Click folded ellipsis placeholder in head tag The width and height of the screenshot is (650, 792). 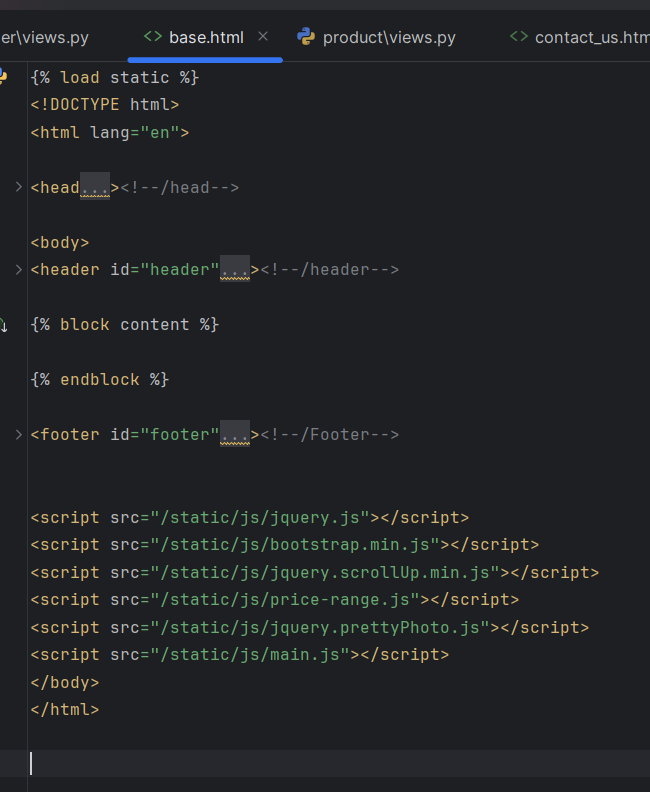point(95,187)
